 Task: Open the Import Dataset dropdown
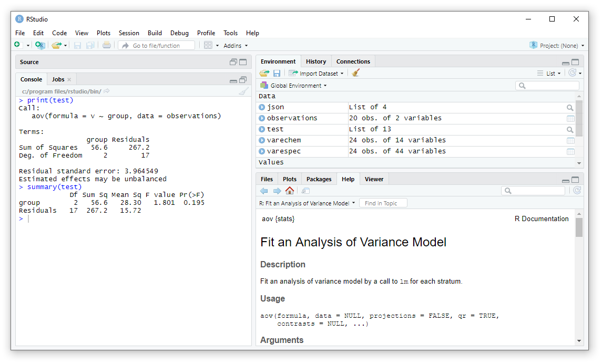coord(320,74)
